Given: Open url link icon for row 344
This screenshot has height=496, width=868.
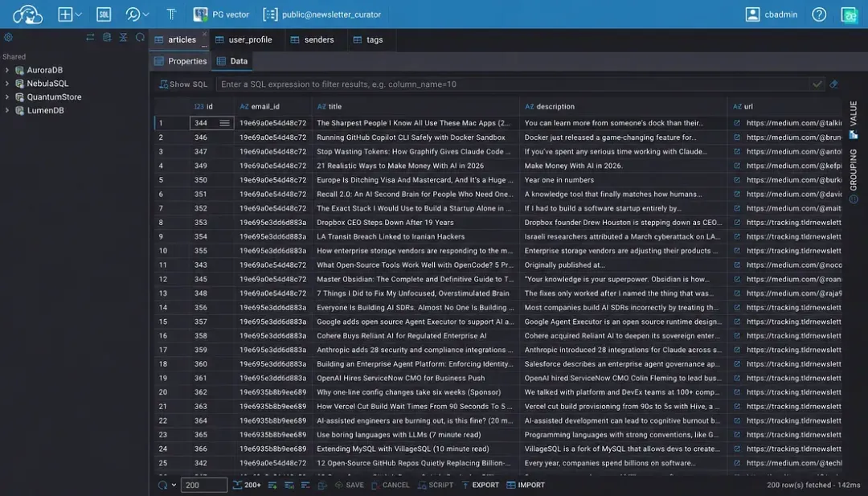Looking at the screenshot, I should point(737,123).
